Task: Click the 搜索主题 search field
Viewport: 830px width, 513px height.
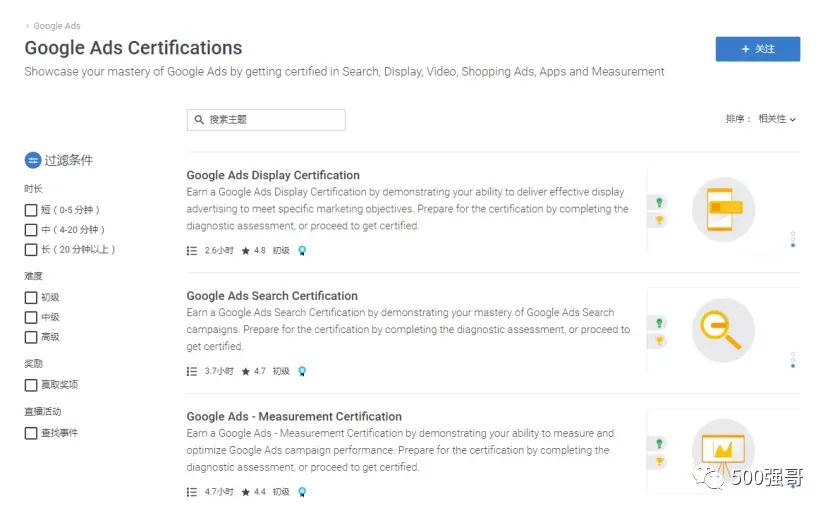Action: click(x=266, y=120)
